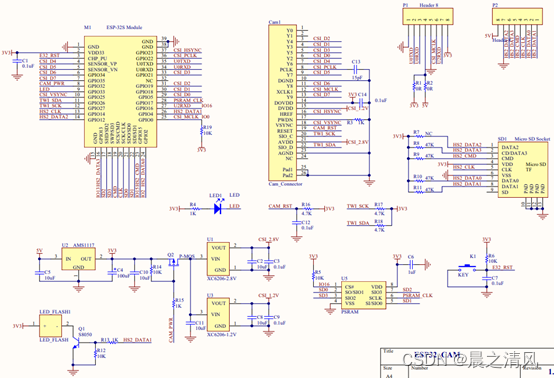Select capacitor C1 near the 3V3 input

(17, 61)
